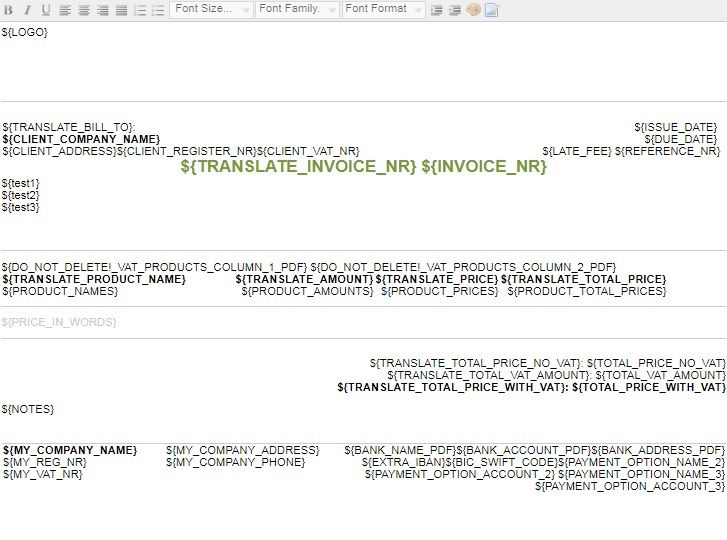Click ${CLIENT_VAT_NR} placeholder
Image resolution: width=727 pixels, height=540 pixels.
pyautogui.click(x=308, y=151)
